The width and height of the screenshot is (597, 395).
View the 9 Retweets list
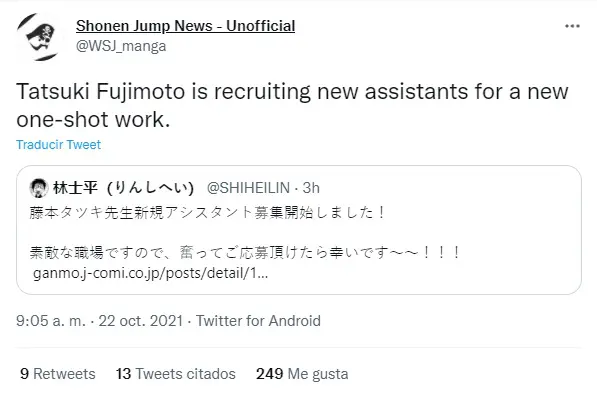coord(58,374)
